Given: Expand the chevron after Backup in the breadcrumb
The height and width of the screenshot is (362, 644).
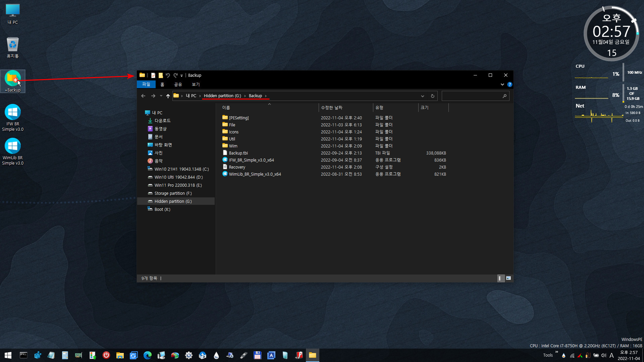Looking at the screenshot, I should (x=266, y=96).
